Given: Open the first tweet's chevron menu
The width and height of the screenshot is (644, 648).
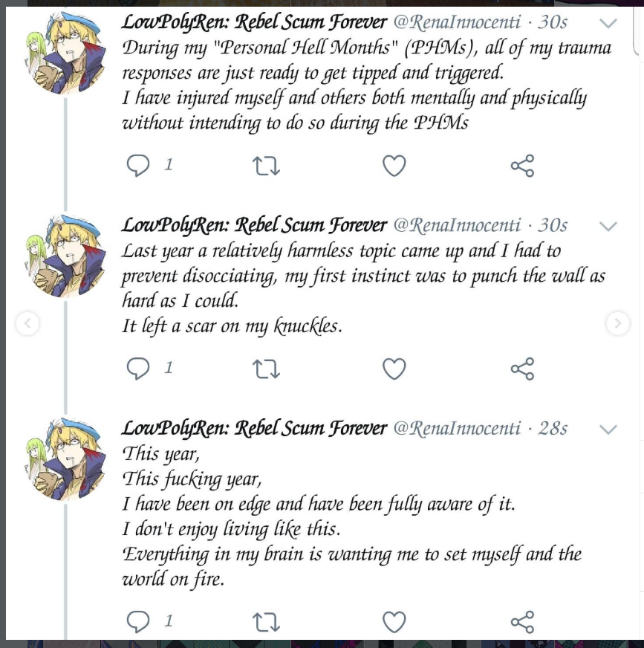Looking at the screenshot, I should tap(608, 23).
